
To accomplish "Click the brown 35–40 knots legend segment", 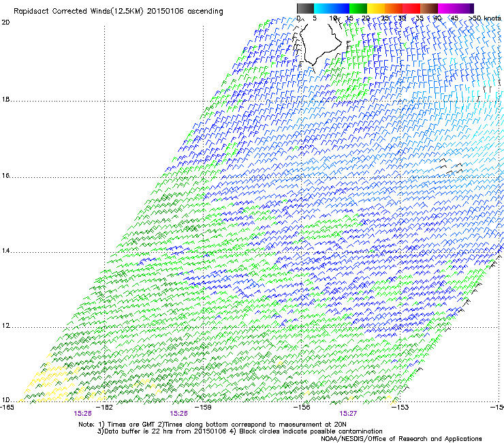I will point(429,8).
